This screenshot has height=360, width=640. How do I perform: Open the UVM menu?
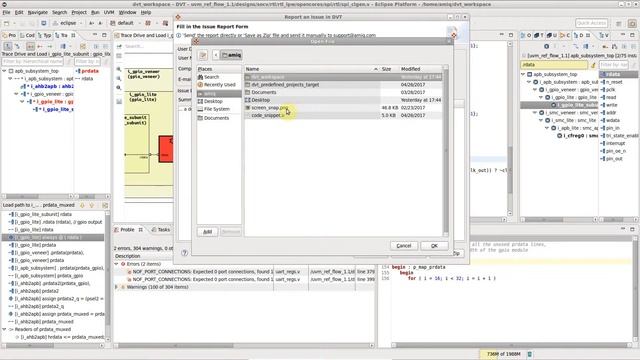pyautogui.click(x=109, y=13)
